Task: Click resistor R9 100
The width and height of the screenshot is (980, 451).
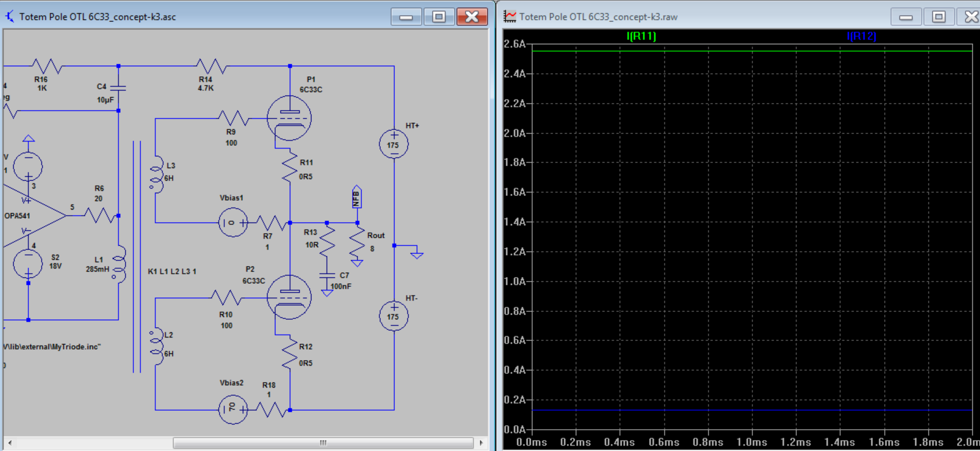Action: pos(234,119)
